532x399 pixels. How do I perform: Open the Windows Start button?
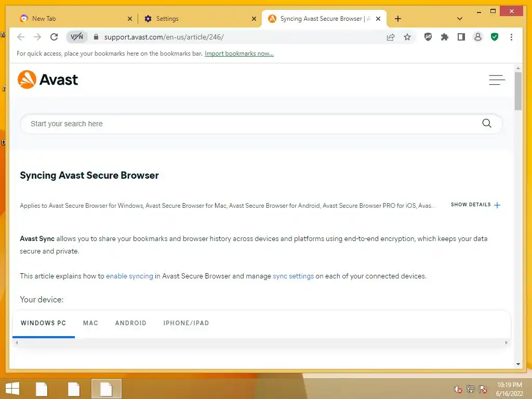click(x=12, y=389)
